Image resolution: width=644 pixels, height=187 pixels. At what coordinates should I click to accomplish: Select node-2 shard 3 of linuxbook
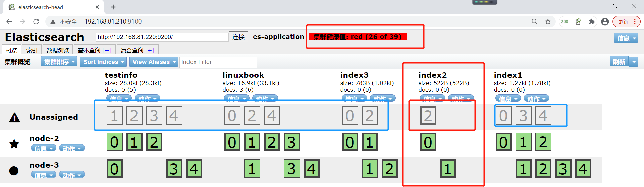[292, 142]
